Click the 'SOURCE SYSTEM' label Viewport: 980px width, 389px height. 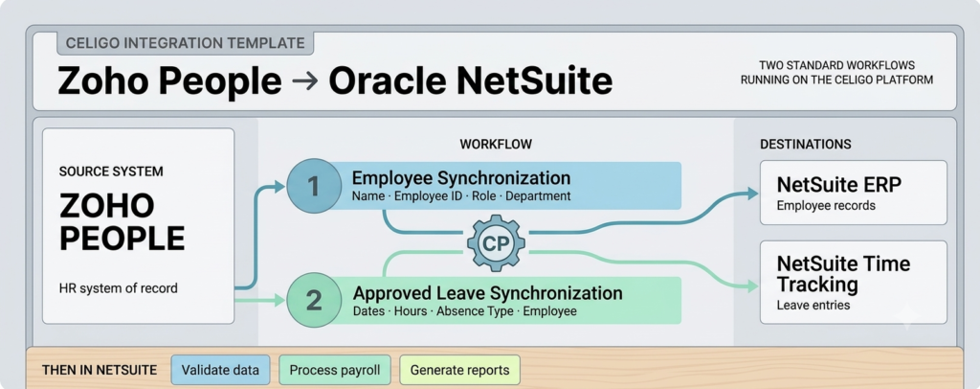tap(111, 172)
